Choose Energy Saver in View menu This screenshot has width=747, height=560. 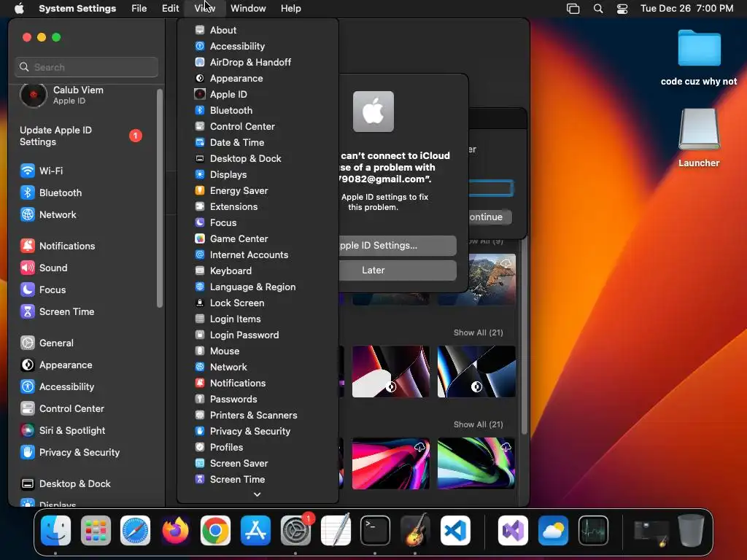tap(258, 190)
